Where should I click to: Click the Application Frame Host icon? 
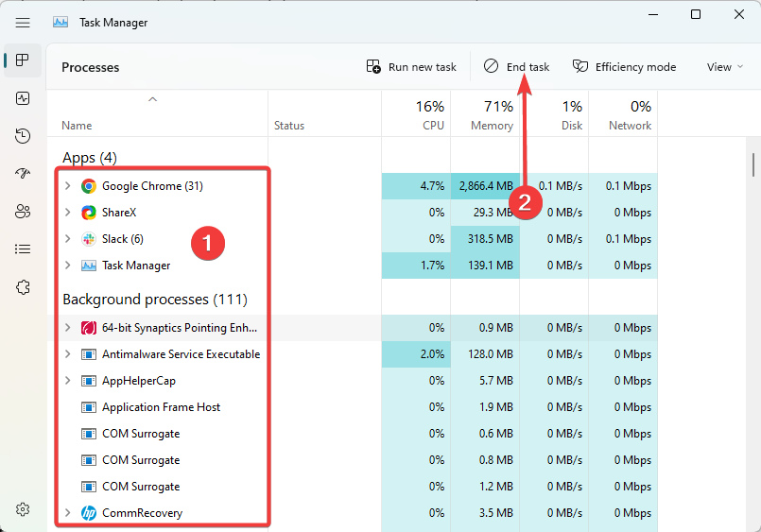[88, 407]
